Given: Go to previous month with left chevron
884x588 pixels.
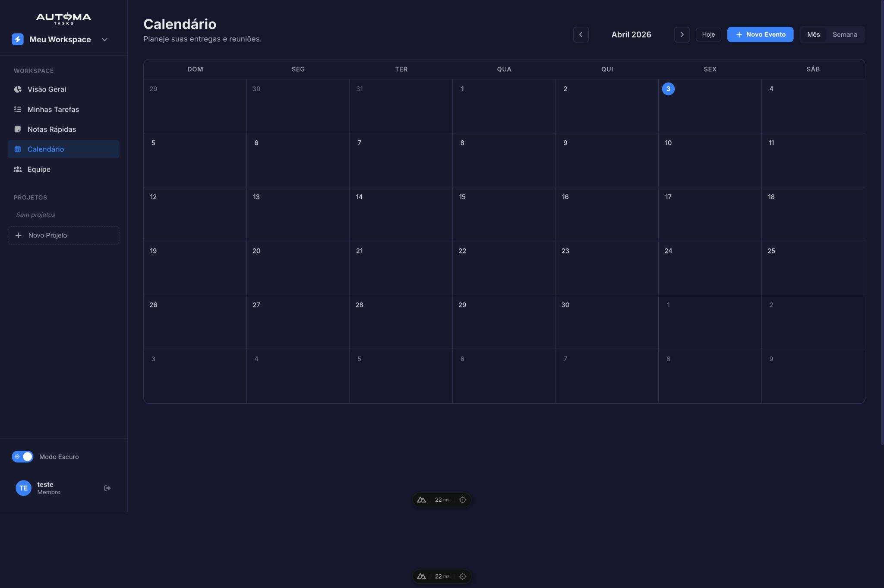Looking at the screenshot, I should (x=581, y=35).
